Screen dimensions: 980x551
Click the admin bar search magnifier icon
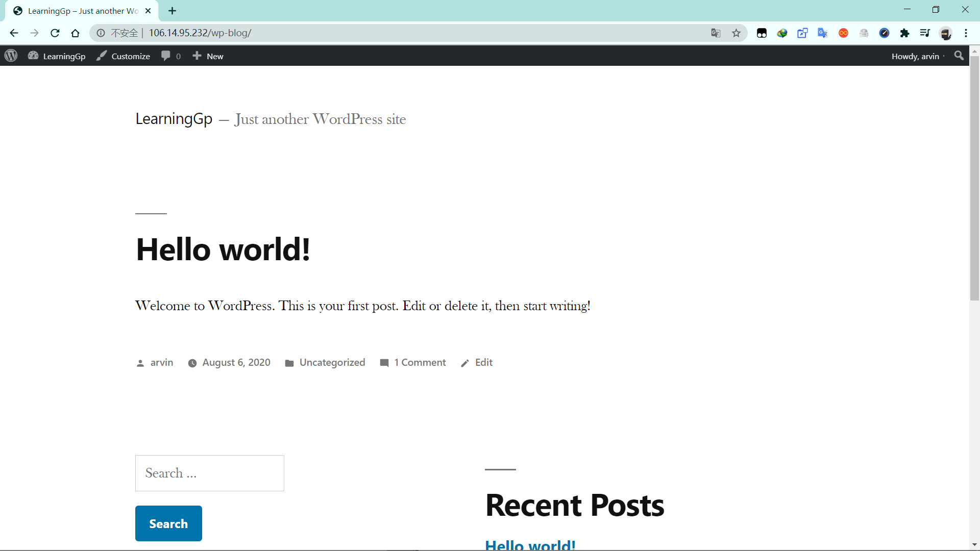click(x=959, y=56)
